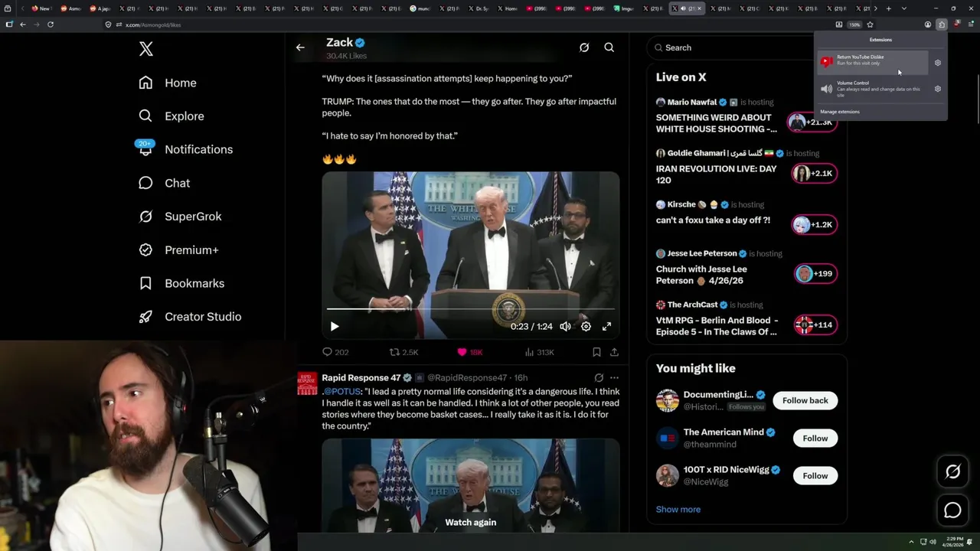Click the X logo in sidebar
The height and width of the screenshot is (551, 980).
click(146, 49)
